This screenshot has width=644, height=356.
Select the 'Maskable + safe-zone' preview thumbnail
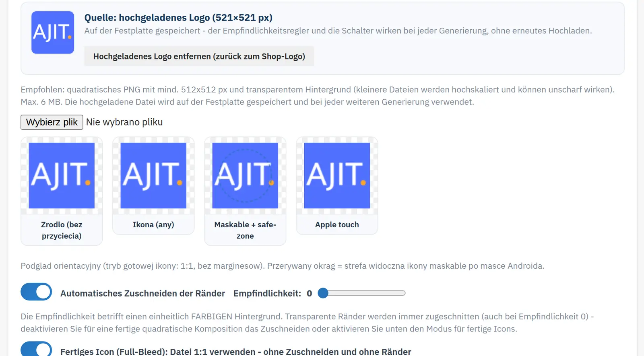pyautogui.click(x=245, y=176)
